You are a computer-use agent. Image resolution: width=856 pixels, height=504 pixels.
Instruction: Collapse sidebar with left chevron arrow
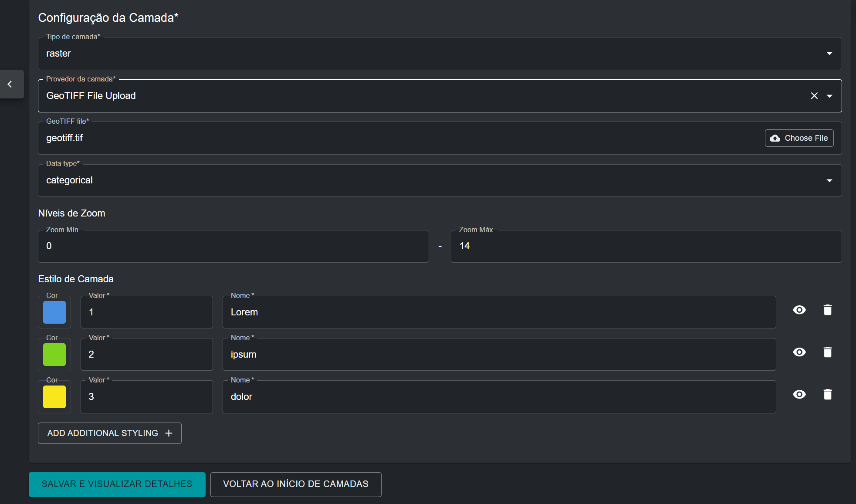[10, 84]
